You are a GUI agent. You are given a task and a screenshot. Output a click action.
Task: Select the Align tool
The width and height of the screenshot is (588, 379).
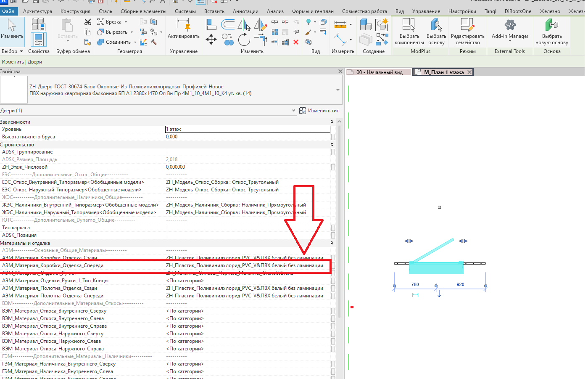(211, 24)
